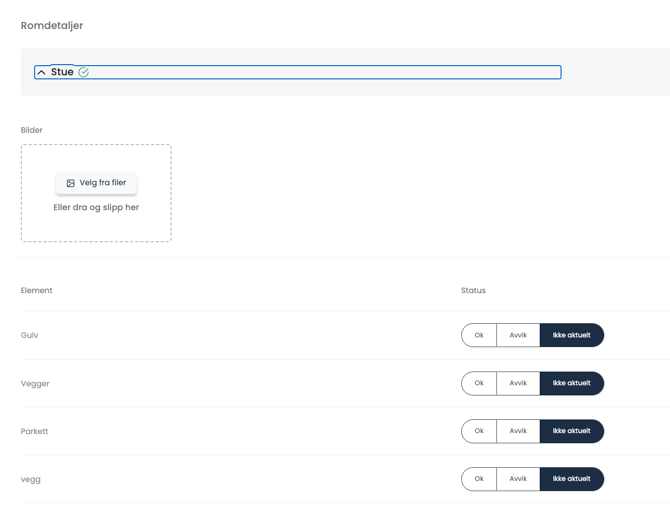
Task: Collapse the Stue section chevron
Action: click(41, 73)
